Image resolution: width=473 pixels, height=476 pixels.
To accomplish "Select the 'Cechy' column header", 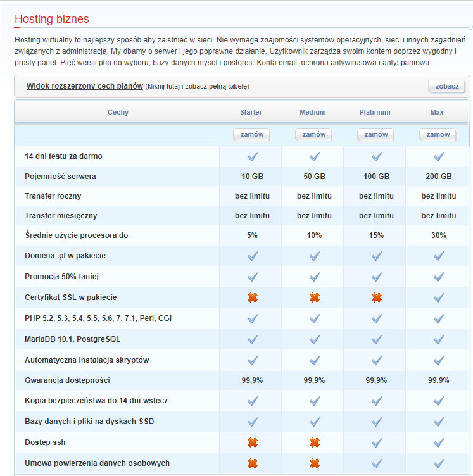I will point(118,112).
